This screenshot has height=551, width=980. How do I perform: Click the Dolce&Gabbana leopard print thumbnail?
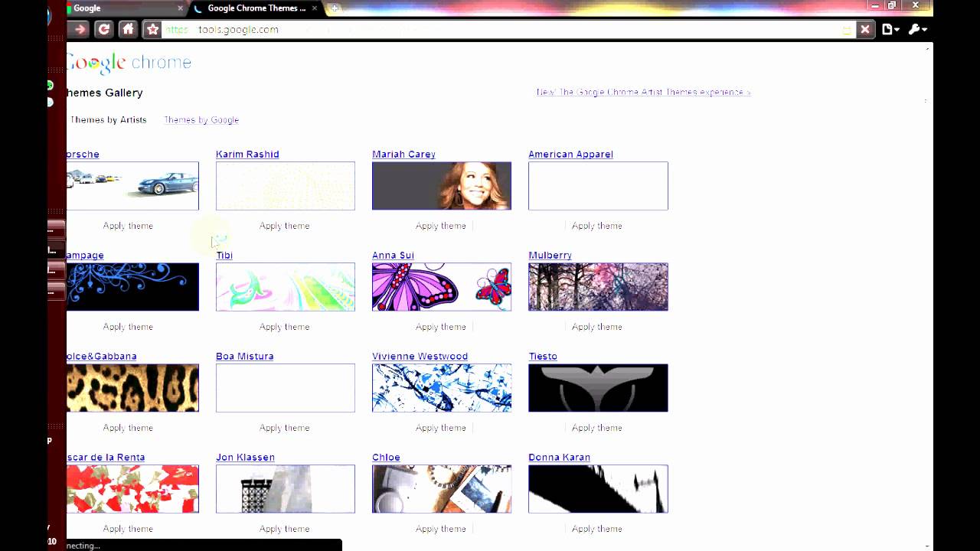[x=132, y=388]
